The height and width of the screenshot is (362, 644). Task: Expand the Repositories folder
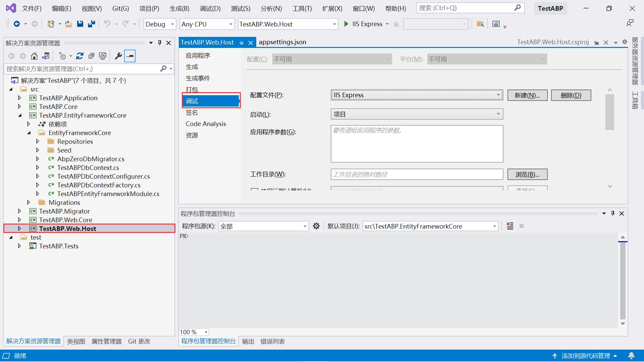coord(38,141)
